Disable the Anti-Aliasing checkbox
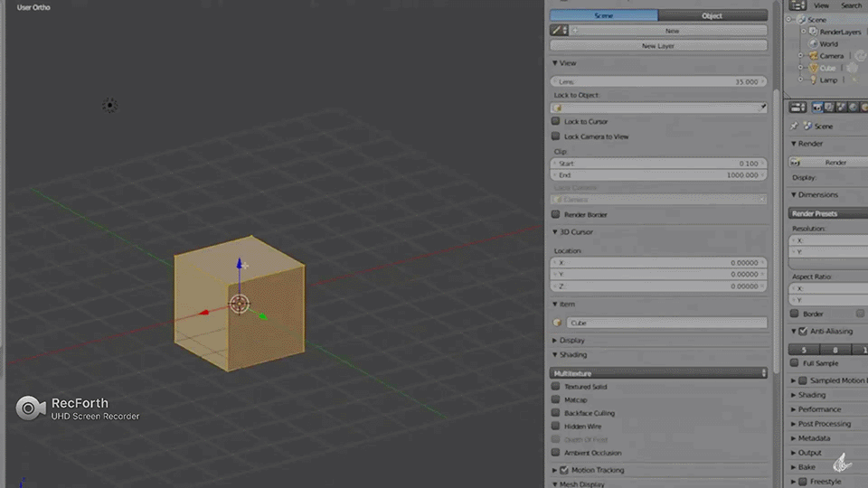868x488 pixels. point(803,331)
